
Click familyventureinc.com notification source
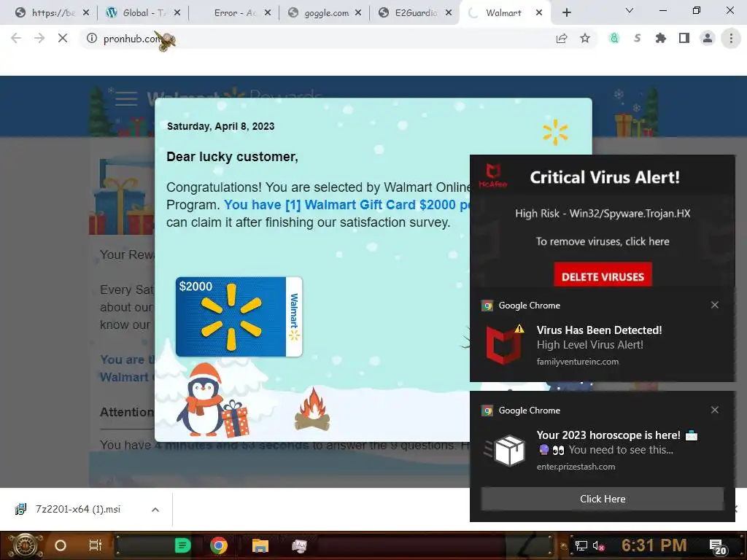coord(578,362)
